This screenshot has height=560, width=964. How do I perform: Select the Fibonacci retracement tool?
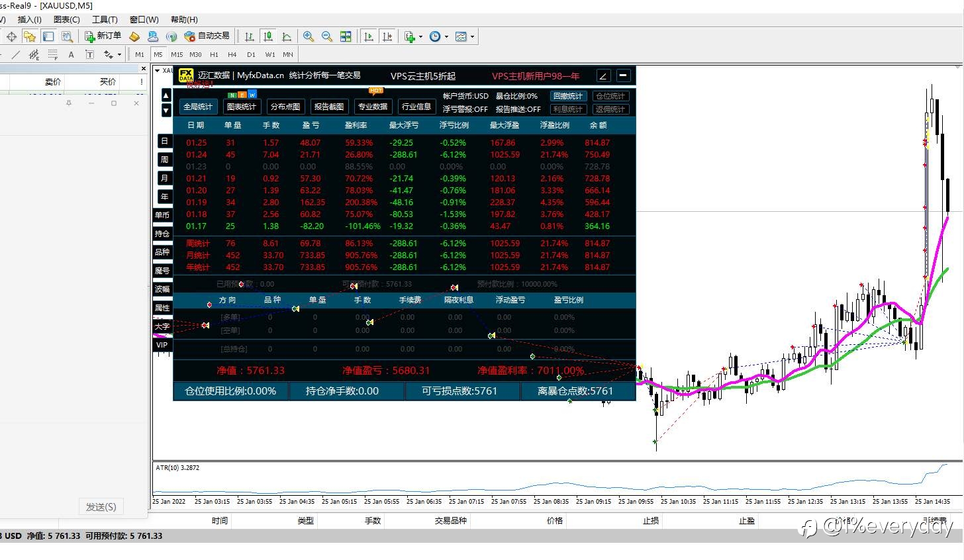[x=53, y=54]
